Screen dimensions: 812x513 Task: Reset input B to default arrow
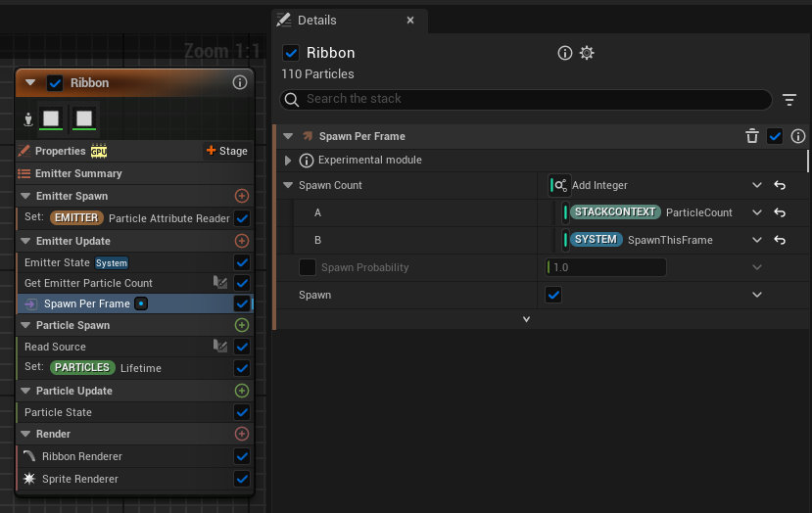click(780, 240)
